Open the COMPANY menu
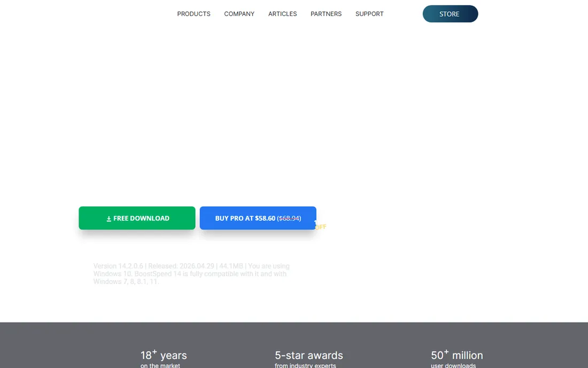Viewport: 588px width, 368px height. (239, 14)
